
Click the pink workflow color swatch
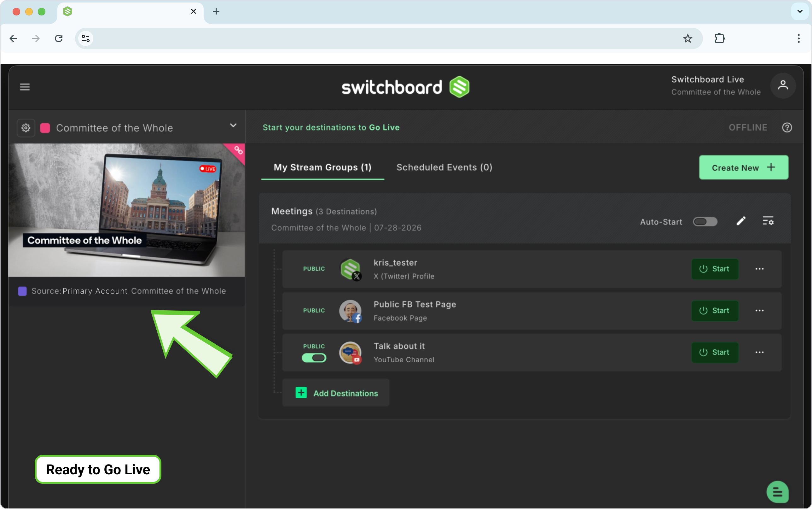(x=45, y=128)
